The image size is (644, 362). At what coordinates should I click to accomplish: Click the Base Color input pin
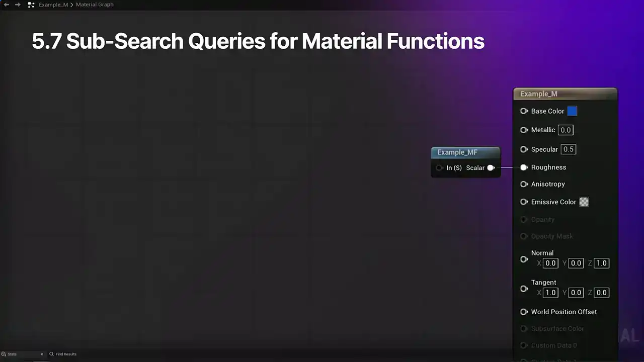coord(524,111)
